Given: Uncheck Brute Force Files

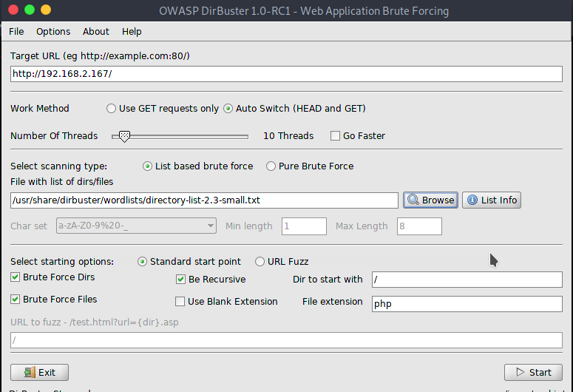Looking at the screenshot, I should click(x=15, y=299).
